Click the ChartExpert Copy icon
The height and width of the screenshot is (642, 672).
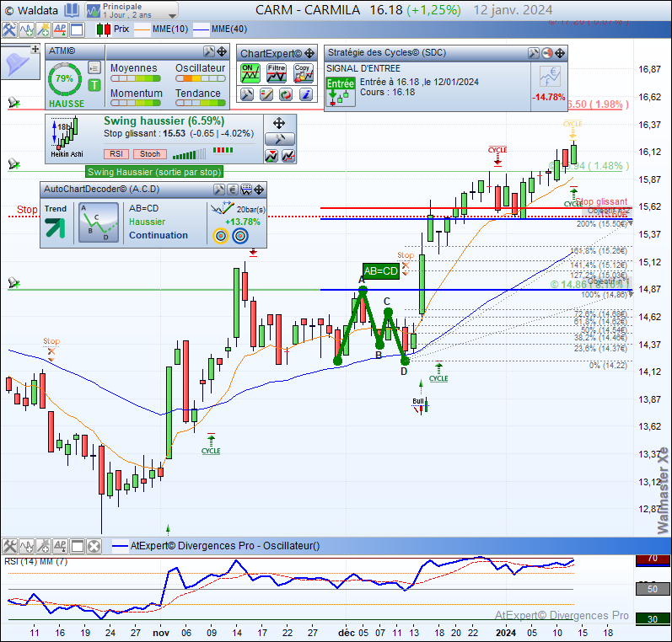(302, 73)
